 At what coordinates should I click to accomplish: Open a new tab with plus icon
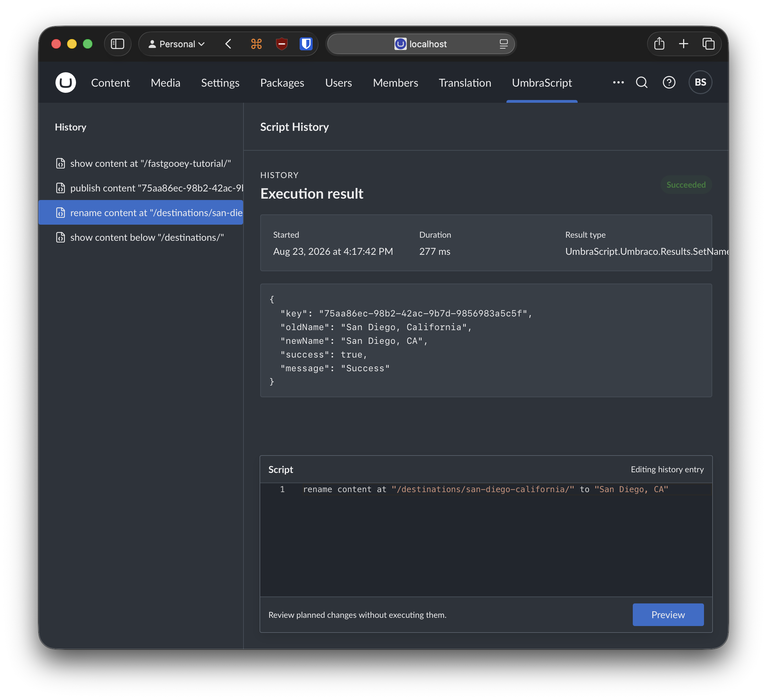point(683,44)
